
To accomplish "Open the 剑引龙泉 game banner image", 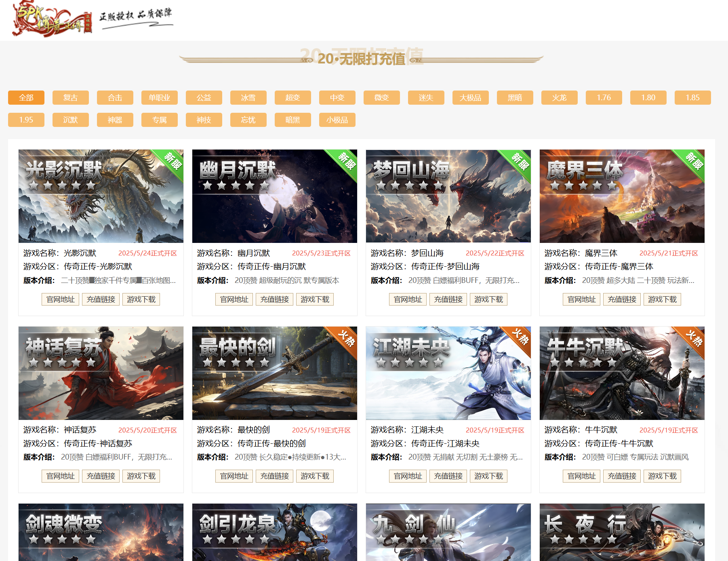I will pos(275,532).
